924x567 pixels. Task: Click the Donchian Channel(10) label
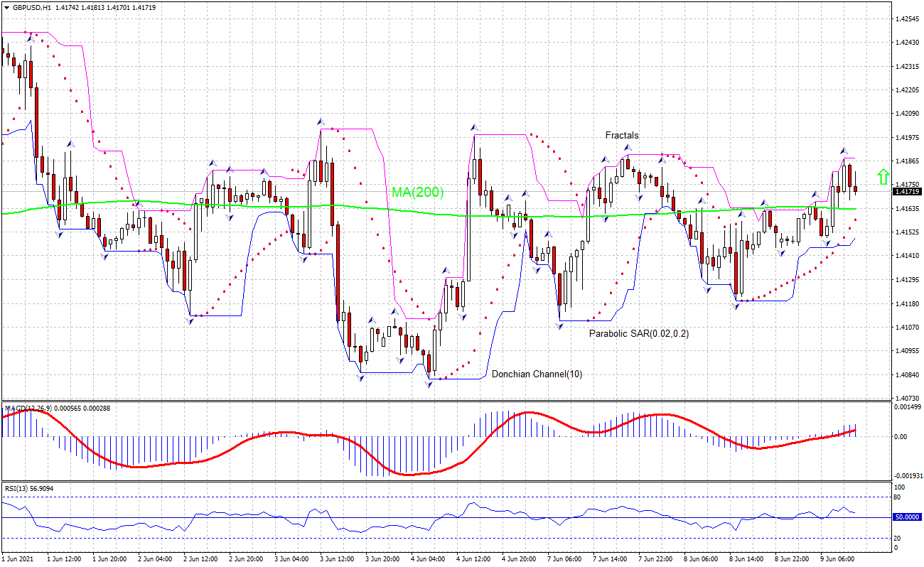click(x=537, y=374)
